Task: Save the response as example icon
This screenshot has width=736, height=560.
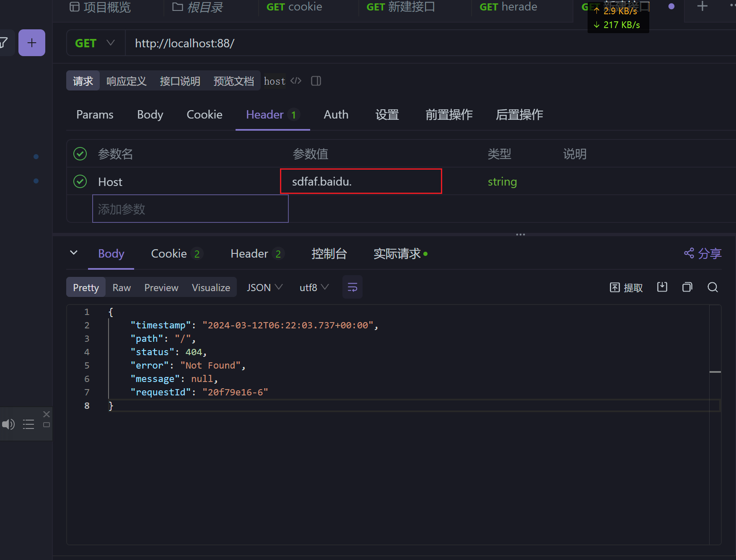Action: [662, 287]
